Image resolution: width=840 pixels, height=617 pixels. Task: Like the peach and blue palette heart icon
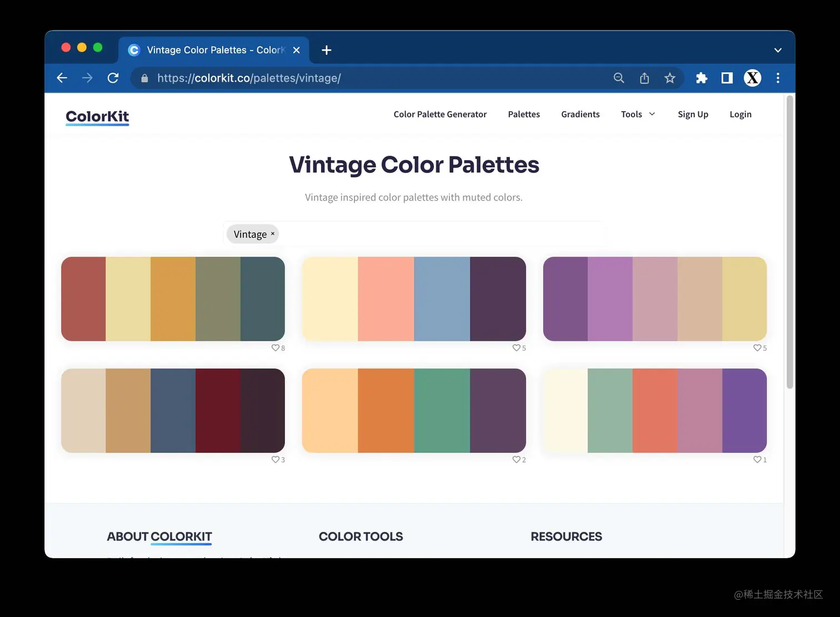pos(516,347)
